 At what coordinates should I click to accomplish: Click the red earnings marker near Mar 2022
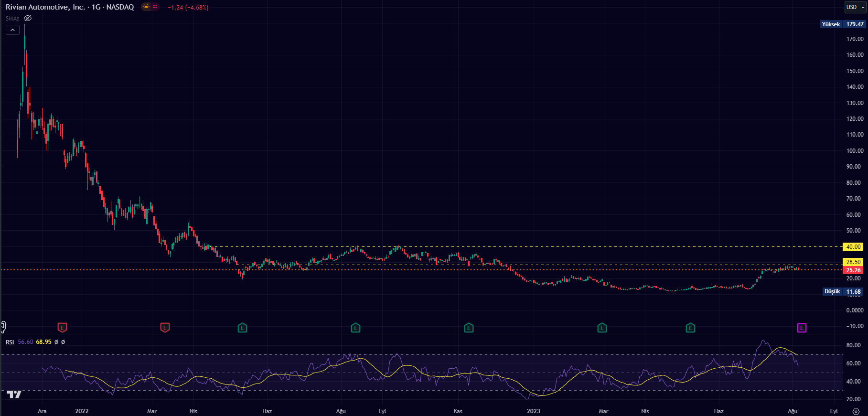(165, 328)
